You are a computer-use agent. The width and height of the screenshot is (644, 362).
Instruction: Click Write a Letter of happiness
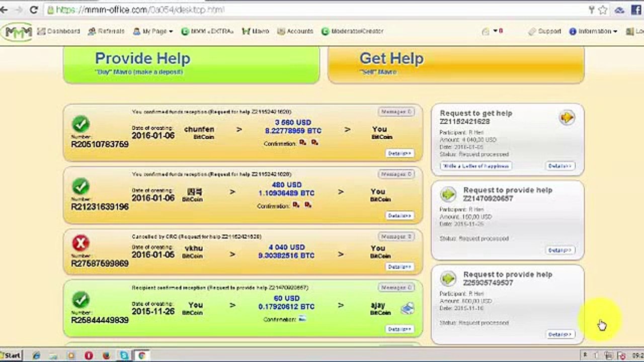476,166
